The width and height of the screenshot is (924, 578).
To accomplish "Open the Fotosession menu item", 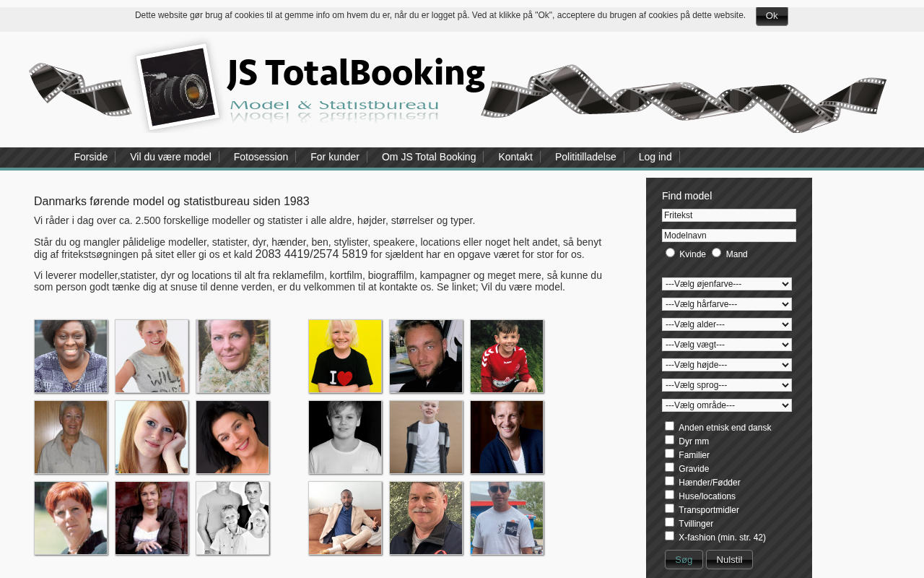I will pyautogui.click(x=261, y=157).
